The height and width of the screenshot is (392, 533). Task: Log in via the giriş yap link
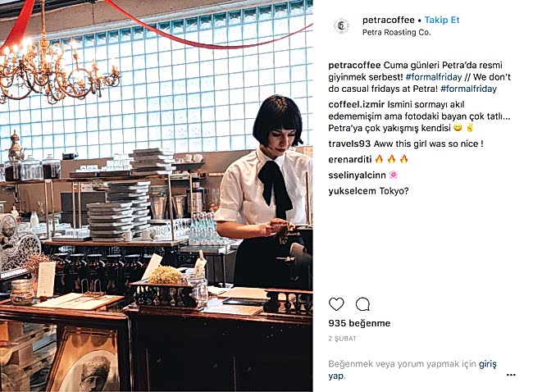412,370
